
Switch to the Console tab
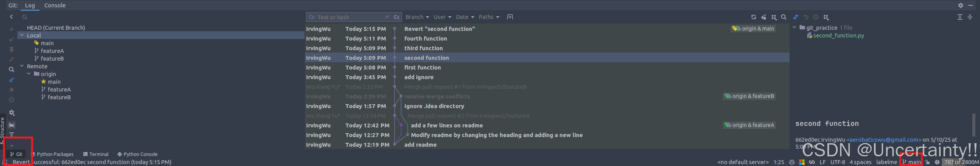[x=55, y=5]
